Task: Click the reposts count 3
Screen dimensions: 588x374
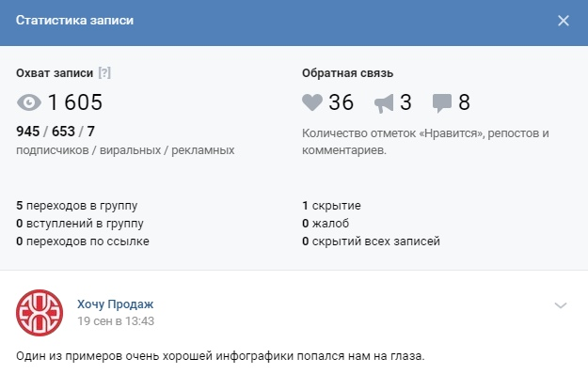Action: [405, 102]
